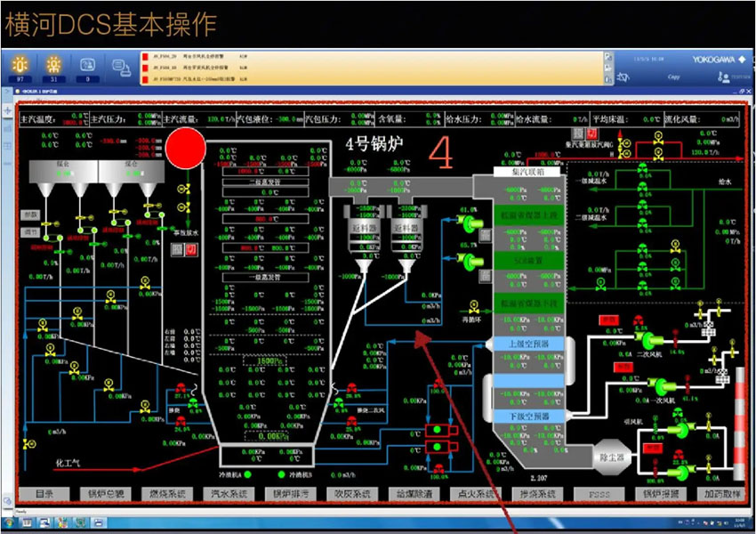Click the 上级空预器 block

pyautogui.click(x=529, y=344)
